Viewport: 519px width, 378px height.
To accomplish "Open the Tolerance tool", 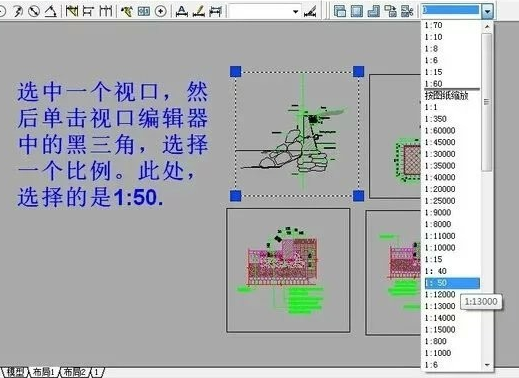I will (x=144, y=11).
